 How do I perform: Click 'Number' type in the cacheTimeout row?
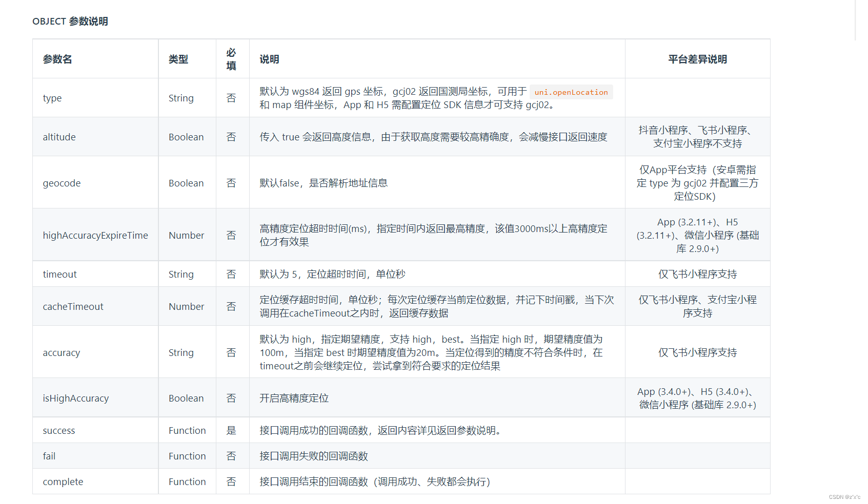coord(187,306)
